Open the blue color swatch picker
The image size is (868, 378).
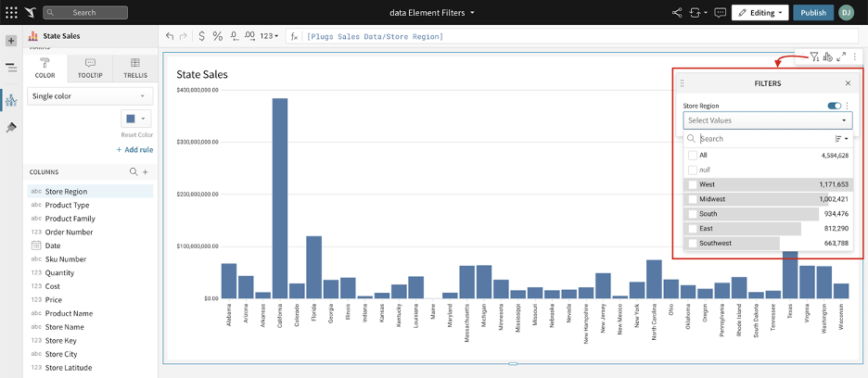pos(135,120)
